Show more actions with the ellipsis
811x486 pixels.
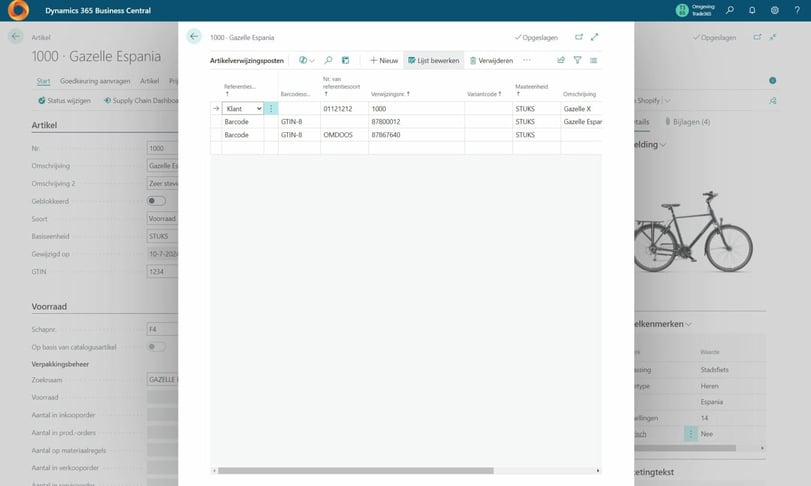pos(527,60)
